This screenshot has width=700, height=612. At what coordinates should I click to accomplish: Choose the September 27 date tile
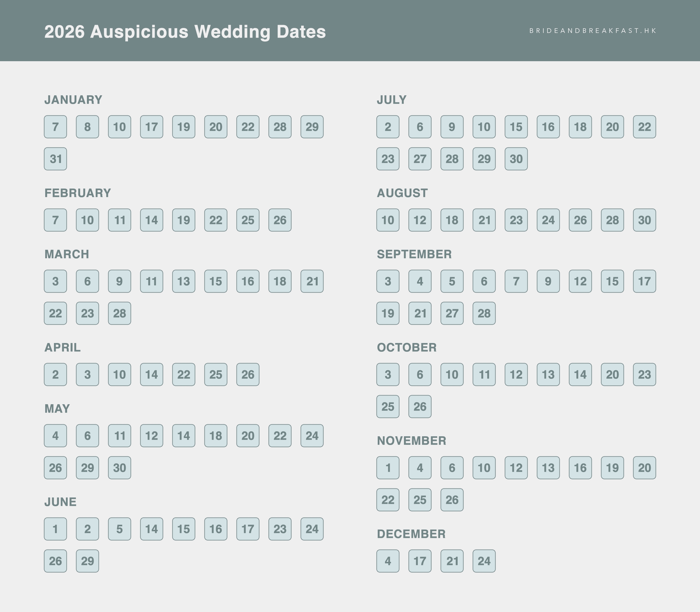coord(452,313)
